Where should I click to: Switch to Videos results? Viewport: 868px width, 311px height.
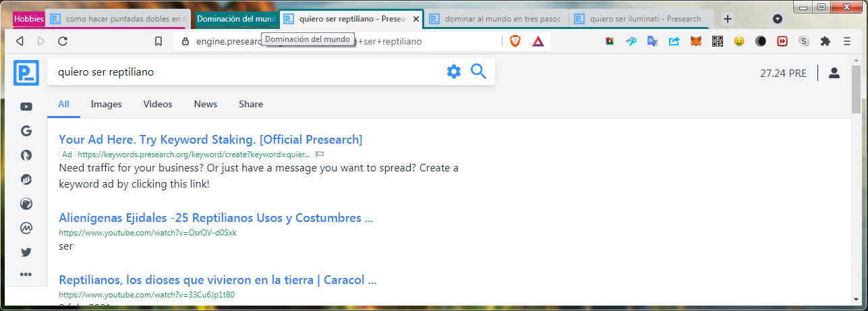pyautogui.click(x=158, y=104)
